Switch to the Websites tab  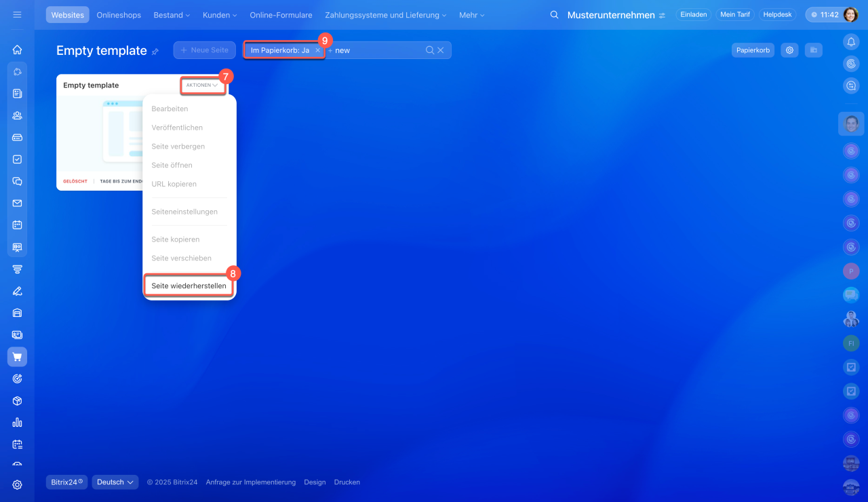[x=68, y=15]
